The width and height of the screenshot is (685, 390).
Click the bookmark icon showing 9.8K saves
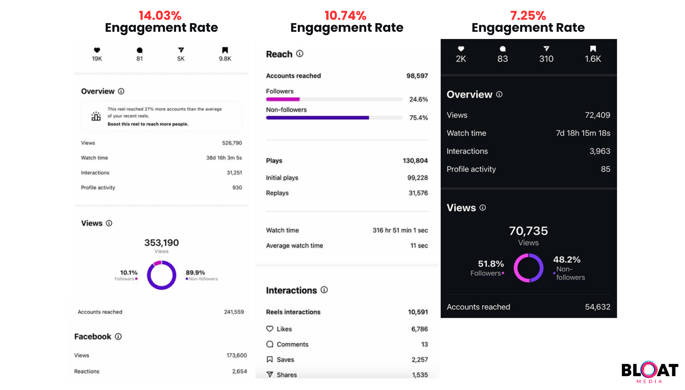click(x=225, y=50)
